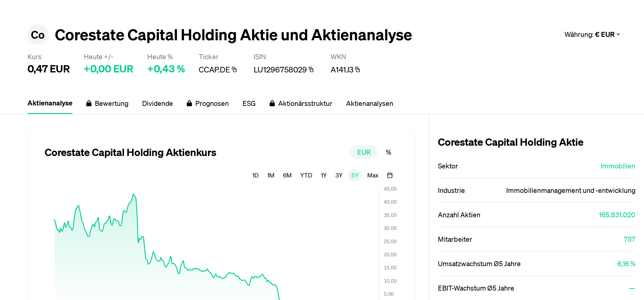Copy the WKN A141J3

point(358,70)
